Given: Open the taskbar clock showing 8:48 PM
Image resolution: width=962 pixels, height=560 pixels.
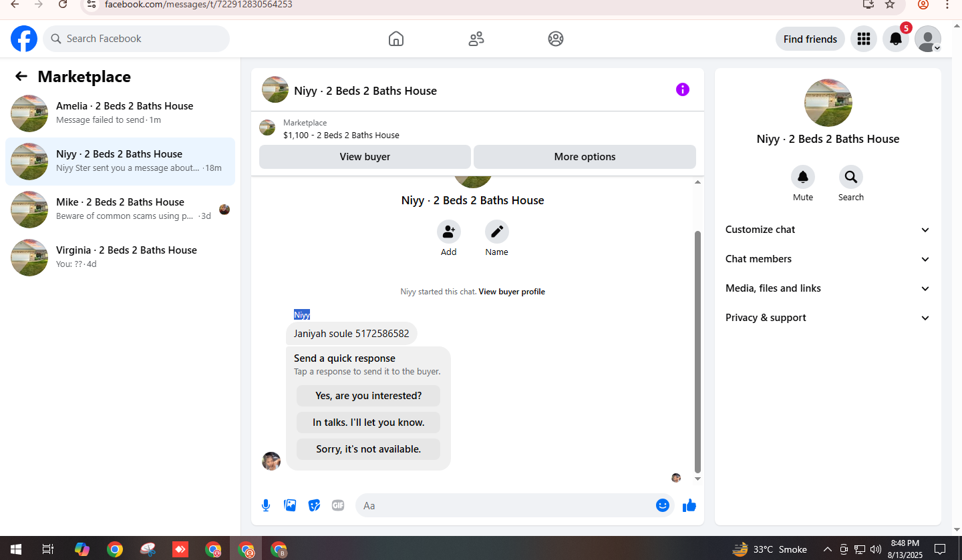Looking at the screenshot, I should click(x=905, y=549).
